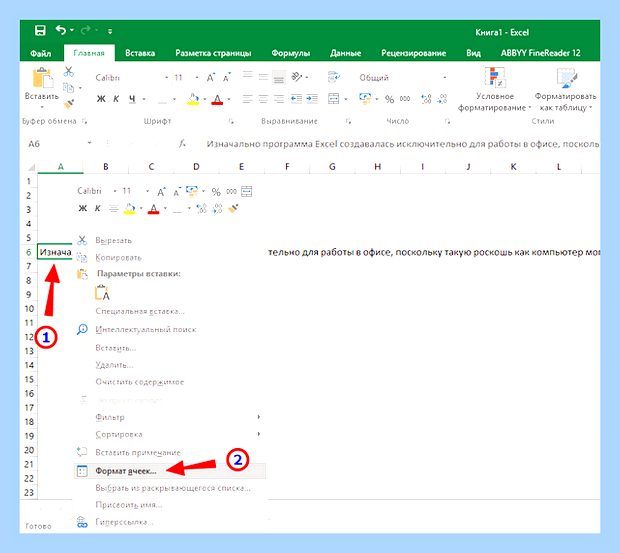Toggle bold Ж in the ribbon
This screenshot has width=620, height=553.
click(x=101, y=99)
